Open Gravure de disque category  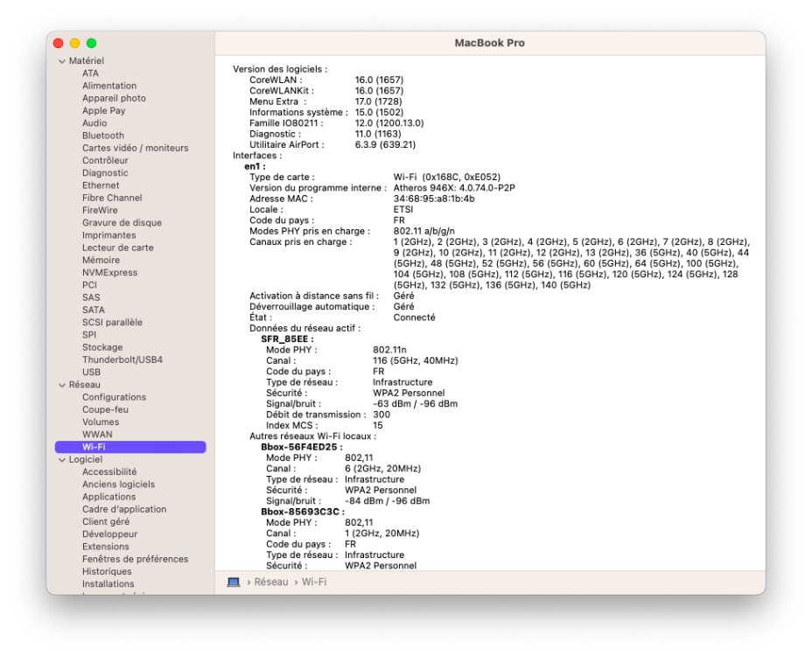tap(122, 223)
